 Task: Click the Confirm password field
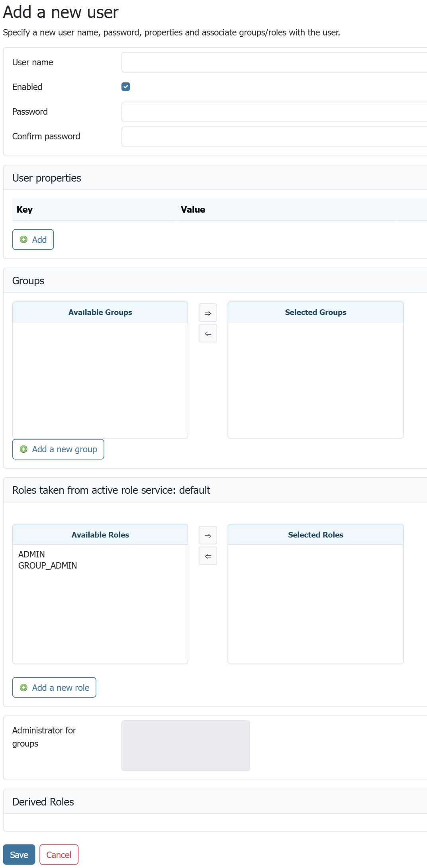point(274,137)
